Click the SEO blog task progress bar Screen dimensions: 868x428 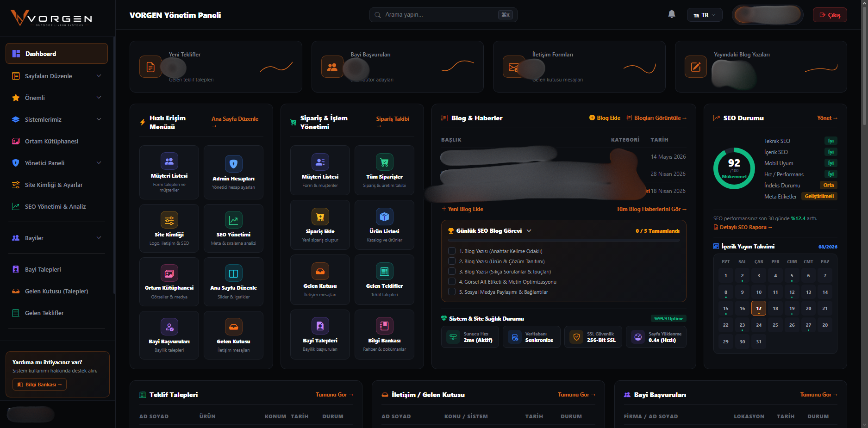tap(564, 240)
